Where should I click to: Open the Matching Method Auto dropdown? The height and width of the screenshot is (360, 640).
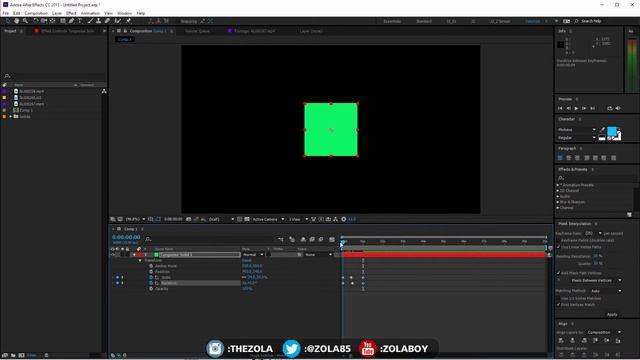coord(606,291)
